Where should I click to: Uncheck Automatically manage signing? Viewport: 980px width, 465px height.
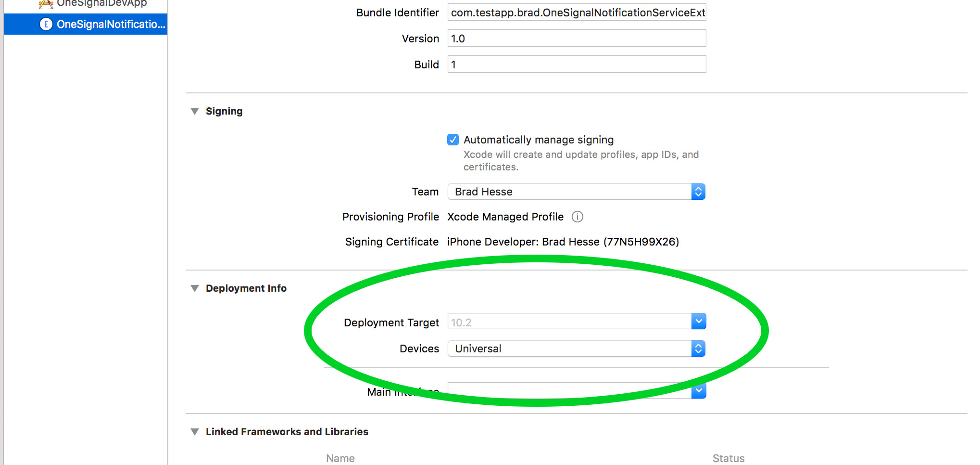click(453, 140)
